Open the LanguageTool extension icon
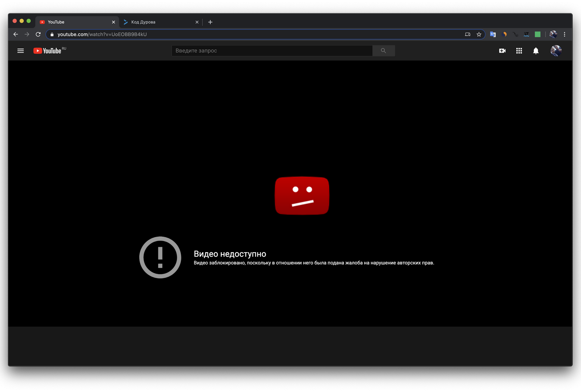Screen dimensions: 581x392 526,34
